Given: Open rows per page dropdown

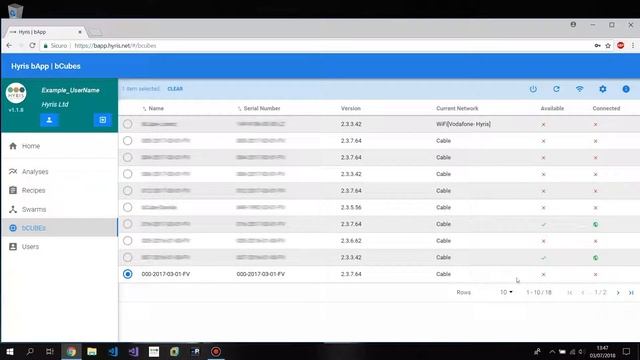Looking at the screenshot, I should tap(506, 292).
